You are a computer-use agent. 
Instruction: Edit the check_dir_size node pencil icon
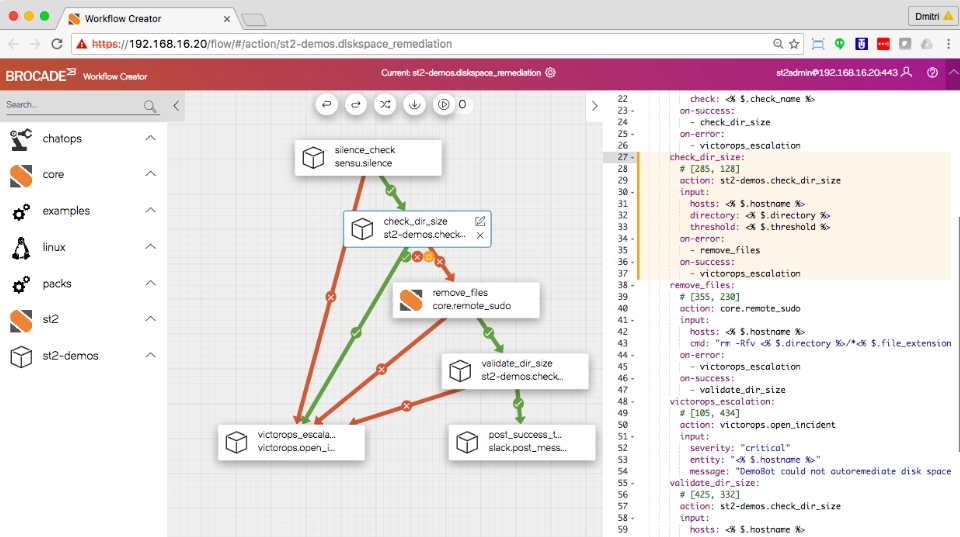(480, 221)
